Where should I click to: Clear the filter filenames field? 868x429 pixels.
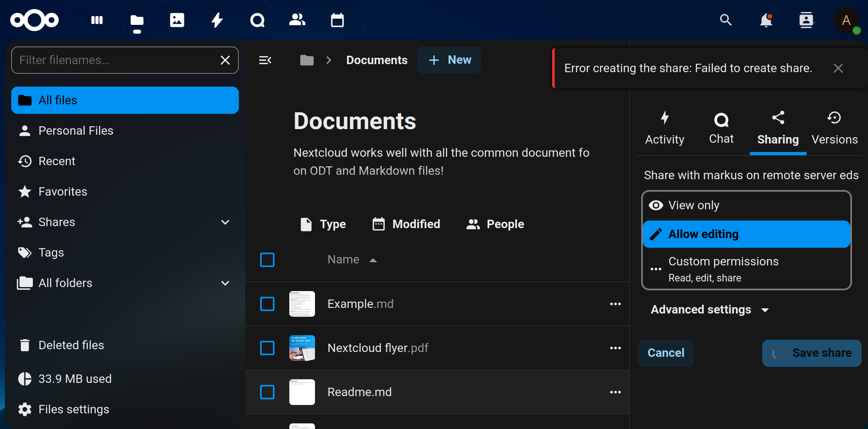pos(225,60)
